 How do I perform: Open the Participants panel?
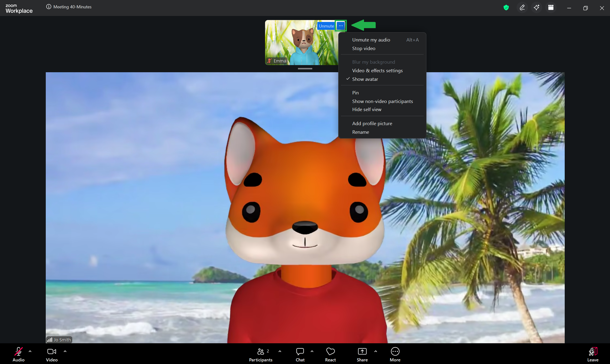[261, 354]
